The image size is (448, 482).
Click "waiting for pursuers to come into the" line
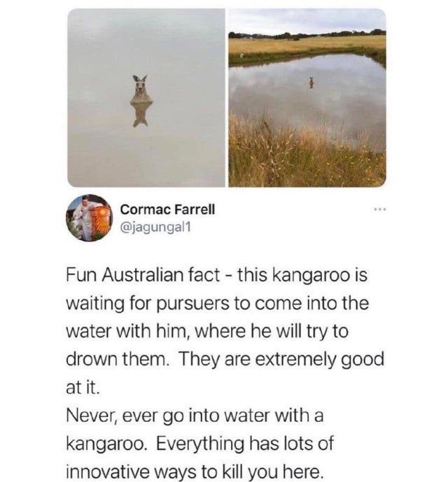pyautogui.click(x=217, y=304)
